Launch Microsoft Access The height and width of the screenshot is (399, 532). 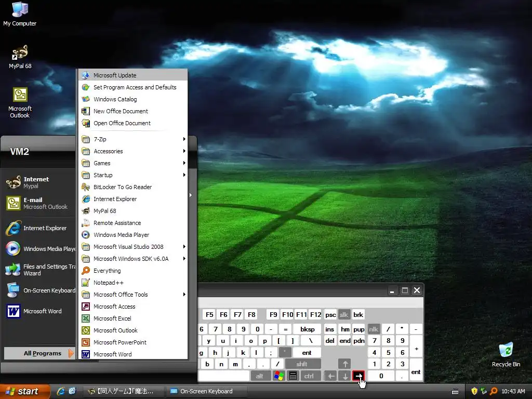133,307
